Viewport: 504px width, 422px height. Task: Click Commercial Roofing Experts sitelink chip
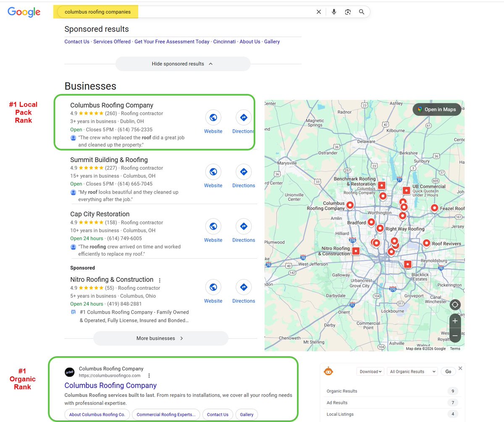pos(166,414)
